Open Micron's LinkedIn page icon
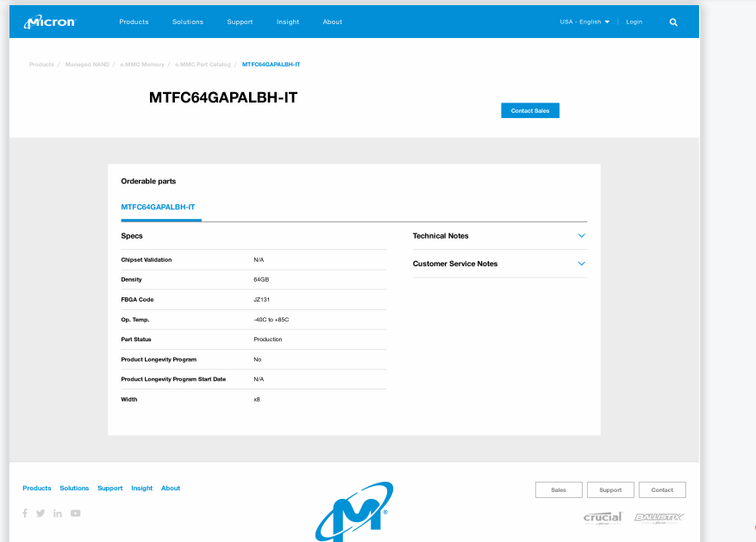 (58, 513)
